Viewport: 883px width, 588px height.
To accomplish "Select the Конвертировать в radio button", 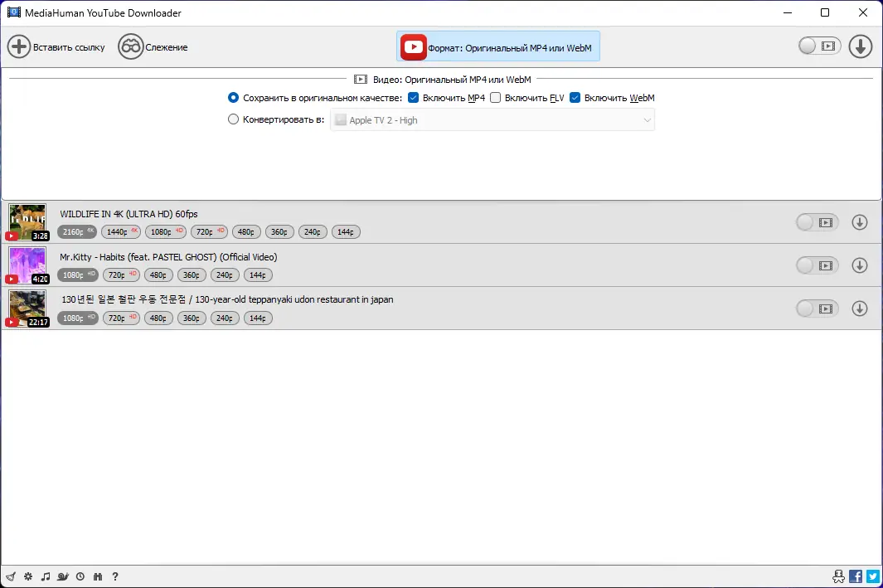I will click(x=233, y=119).
